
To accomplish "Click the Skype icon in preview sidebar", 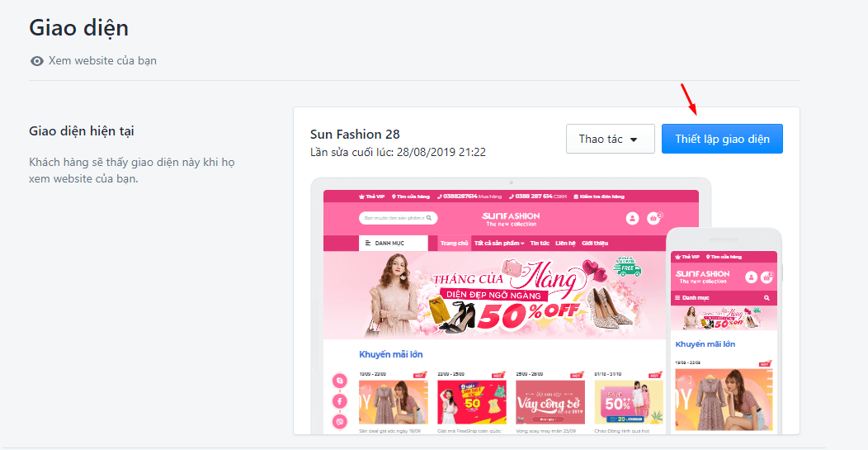I will pyautogui.click(x=339, y=381).
